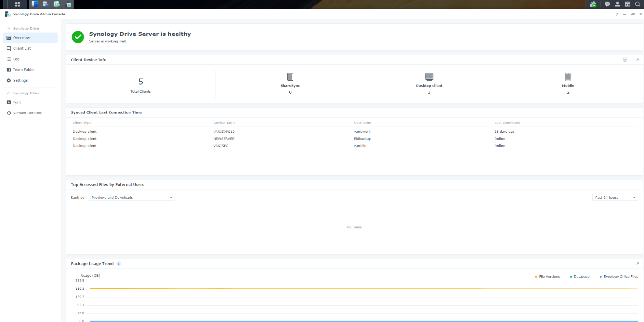This screenshot has width=644, height=322.
Task: Toggle Database legend series
Action: 580,277
